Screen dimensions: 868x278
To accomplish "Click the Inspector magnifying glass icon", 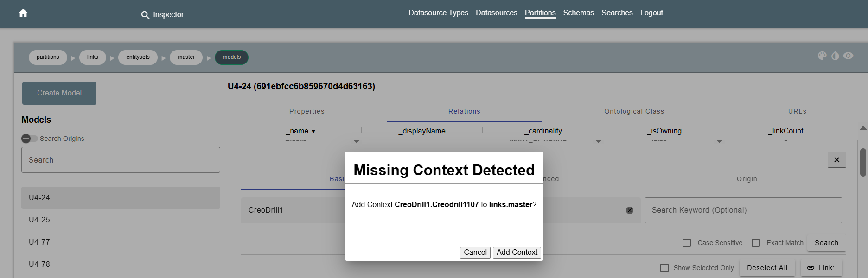I will (x=145, y=15).
